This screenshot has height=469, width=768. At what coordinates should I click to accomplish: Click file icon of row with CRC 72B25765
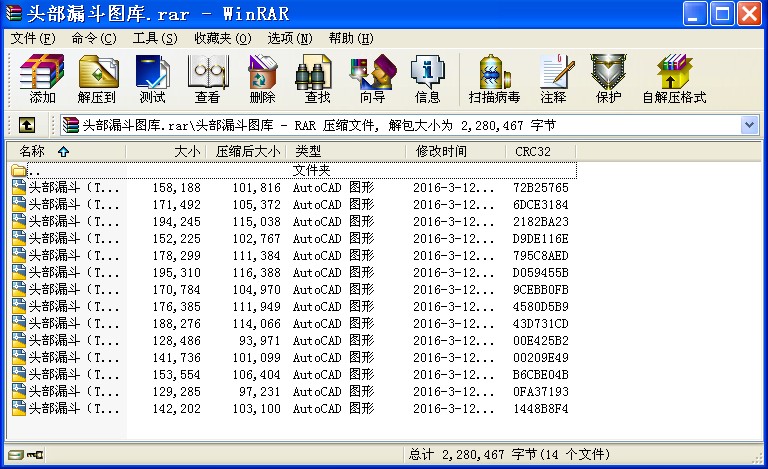[19, 188]
